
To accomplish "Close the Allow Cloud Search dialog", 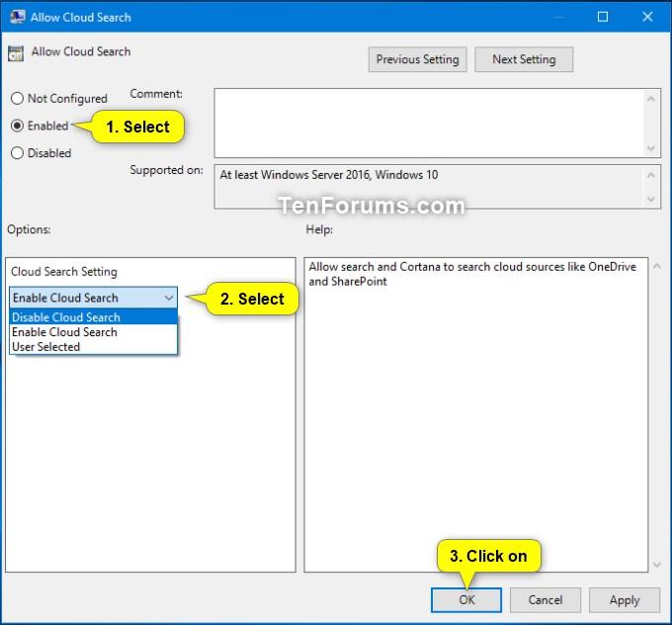I will (x=647, y=17).
